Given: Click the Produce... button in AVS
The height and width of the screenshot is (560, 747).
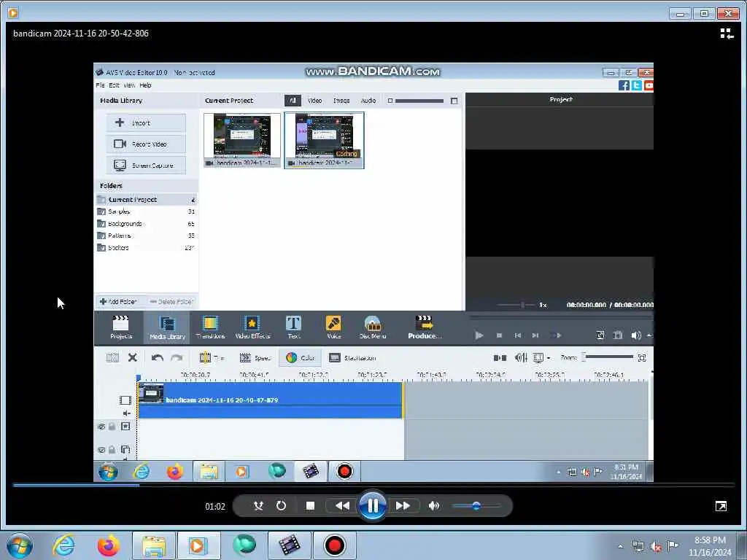Looking at the screenshot, I should click(424, 327).
